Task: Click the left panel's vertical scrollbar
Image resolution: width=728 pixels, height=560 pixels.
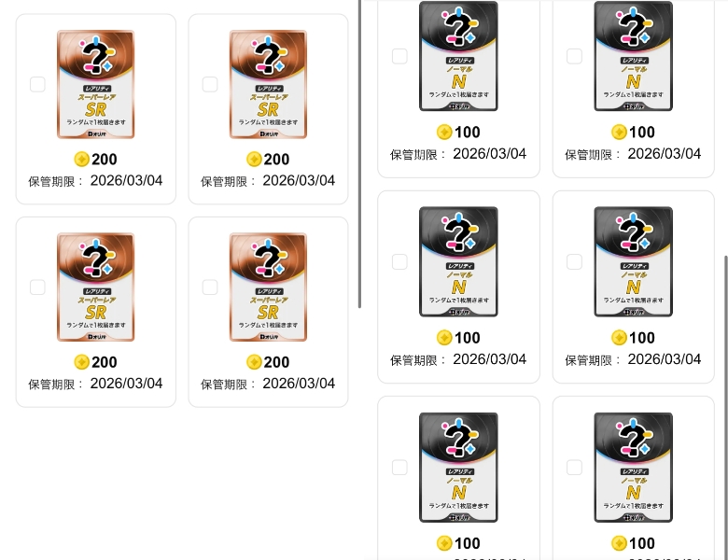Action: 360,154
